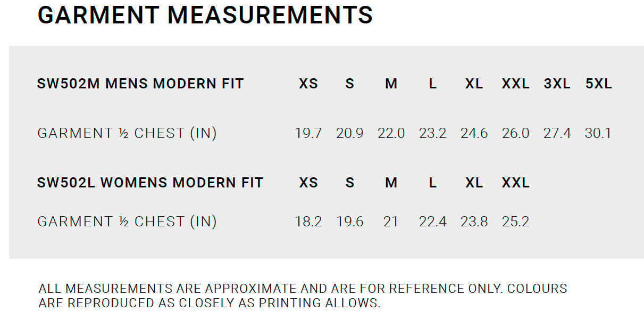Click the 22.4 measurement cell
Screen dimensions: 644x328
tap(432, 222)
